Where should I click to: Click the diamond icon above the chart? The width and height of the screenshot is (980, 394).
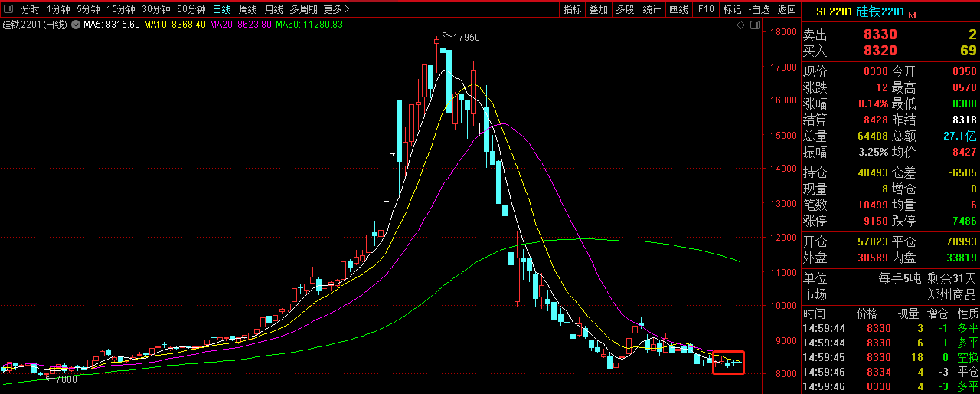pyautogui.click(x=740, y=25)
